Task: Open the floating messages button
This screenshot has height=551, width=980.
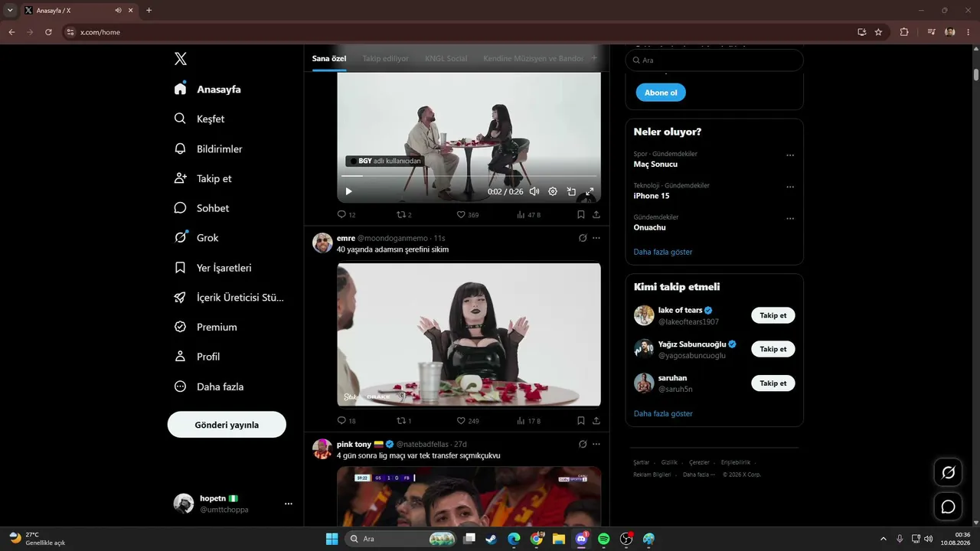Action: click(x=948, y=507)
